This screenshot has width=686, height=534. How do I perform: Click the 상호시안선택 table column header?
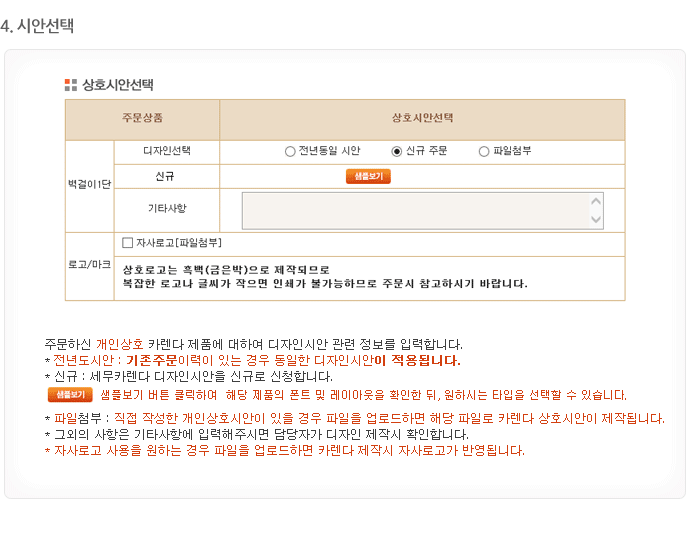click(422, 118)
